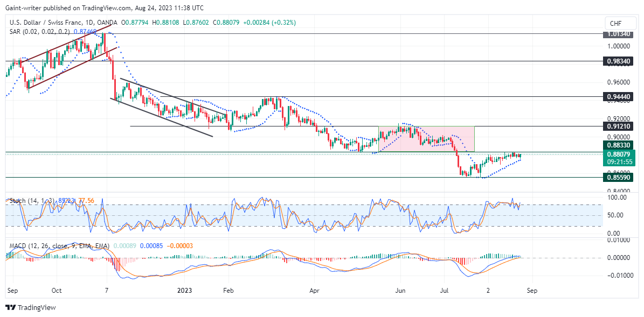This screenshot has height=317, width=644.
Task: Select the 0.98340 price level label
Action: coord(619,61)
